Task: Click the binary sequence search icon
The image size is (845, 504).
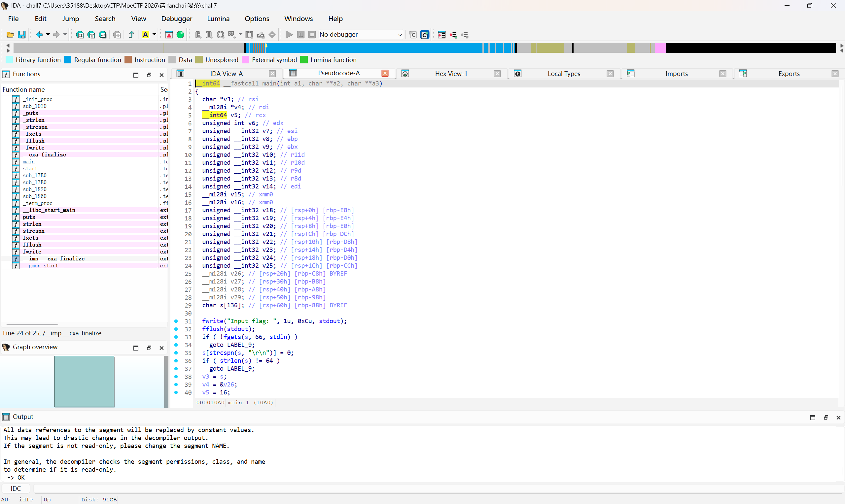Action: coord(103,35)
